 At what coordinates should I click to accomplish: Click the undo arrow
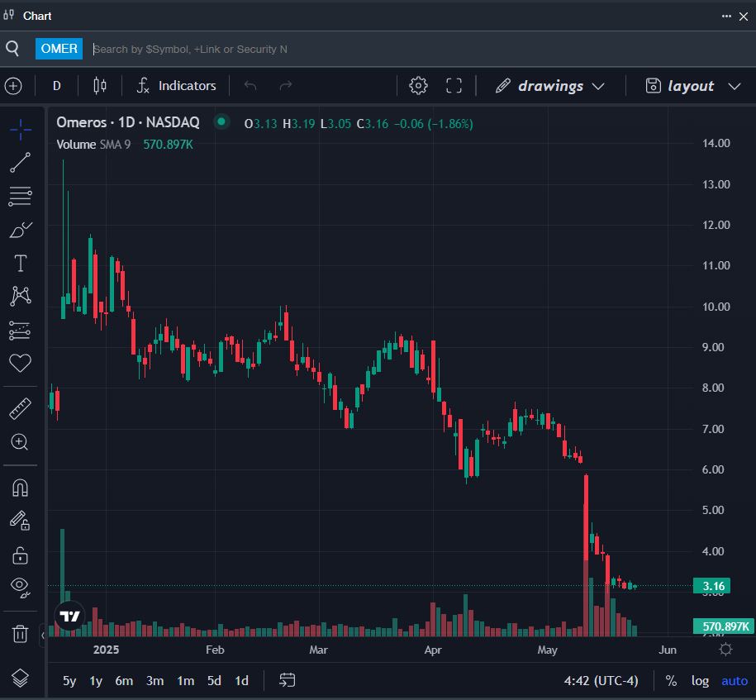[x=250, y=86]
